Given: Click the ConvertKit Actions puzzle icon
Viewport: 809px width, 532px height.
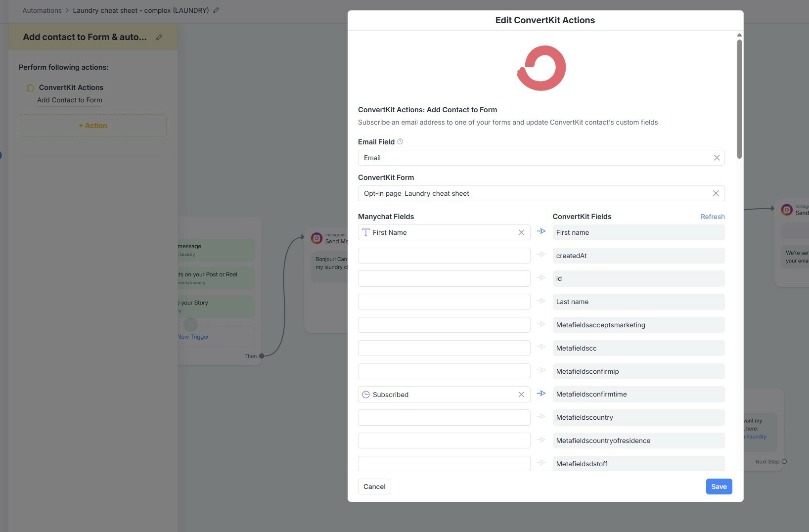Looking at the screenshot, I should pyautogui.click(x=30, y=88).
